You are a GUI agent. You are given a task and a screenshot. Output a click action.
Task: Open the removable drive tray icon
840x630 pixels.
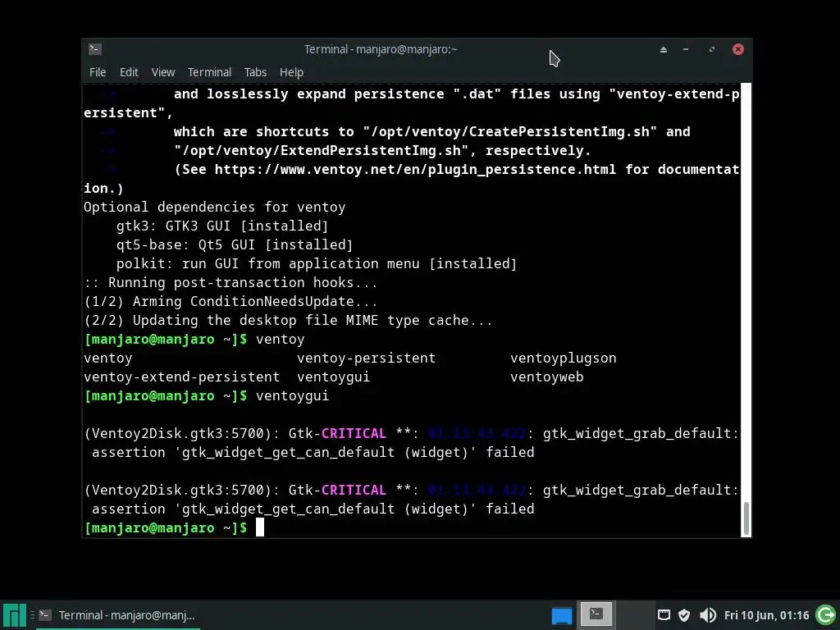click(x=664, y=615)
